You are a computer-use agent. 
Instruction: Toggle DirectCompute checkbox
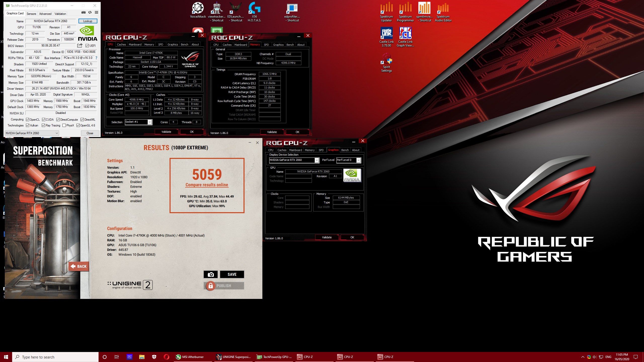click(58, 120)
